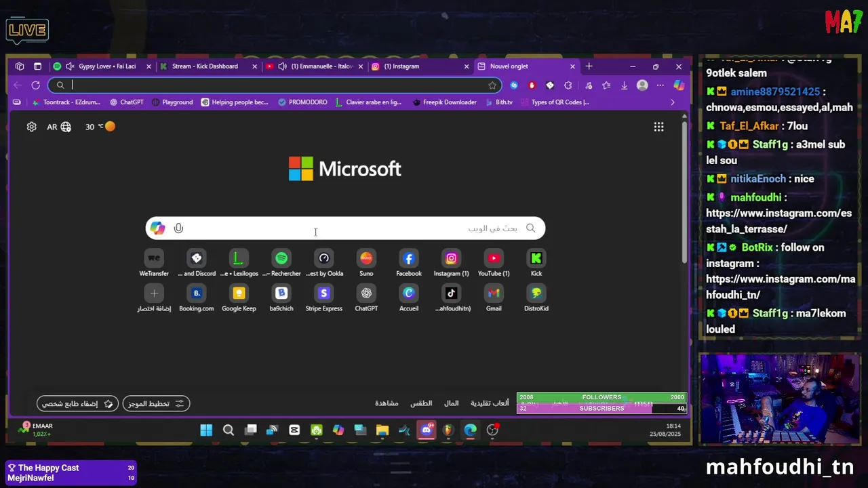Close the Instagram tab
The image size is (868, 488).
(466, 66)
